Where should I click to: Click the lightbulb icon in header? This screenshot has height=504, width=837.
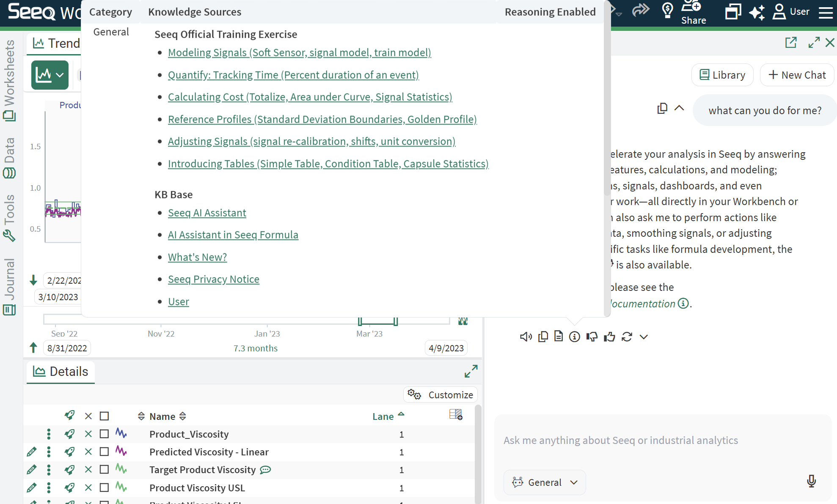point(667,10)
